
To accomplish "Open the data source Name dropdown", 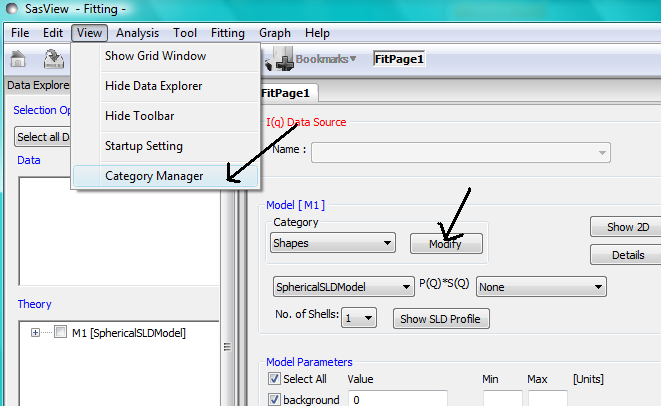I will click(460, 153).
